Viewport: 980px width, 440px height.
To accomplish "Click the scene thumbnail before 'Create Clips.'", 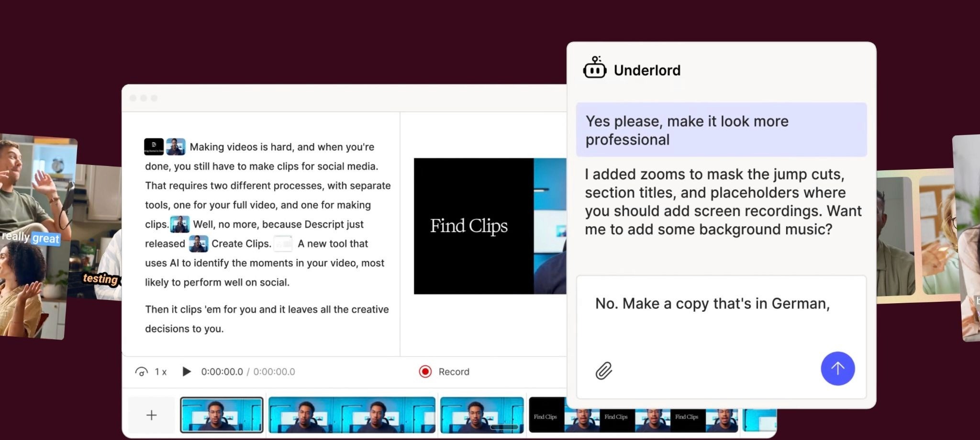I will tap(198, 243).
